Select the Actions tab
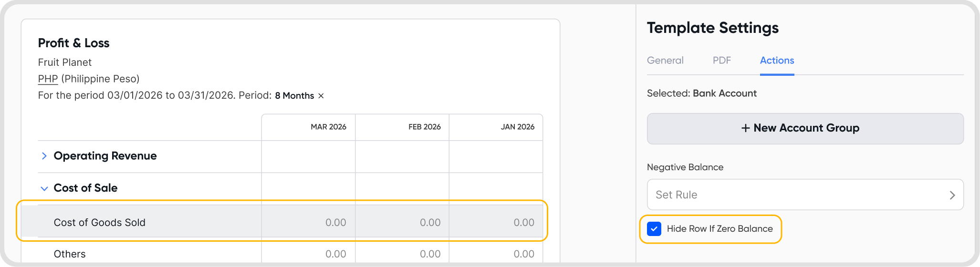Screen dimensions: 980x267 (x=777, y=61)
